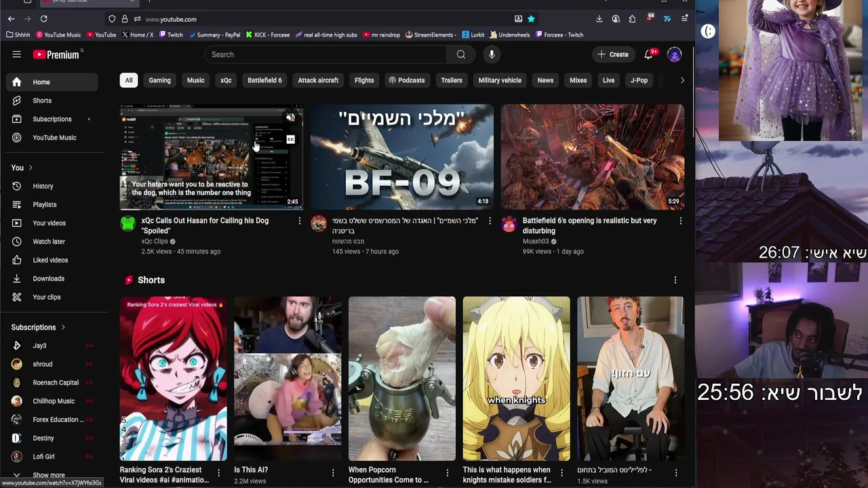868x488 pixels.
Task: Select the Podcasts filter chip
Action: point(406,80)
